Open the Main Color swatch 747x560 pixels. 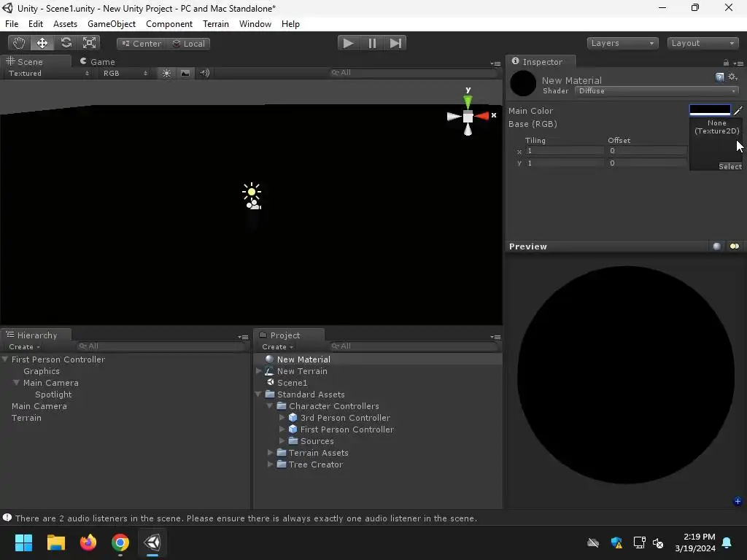click(710, 110)
